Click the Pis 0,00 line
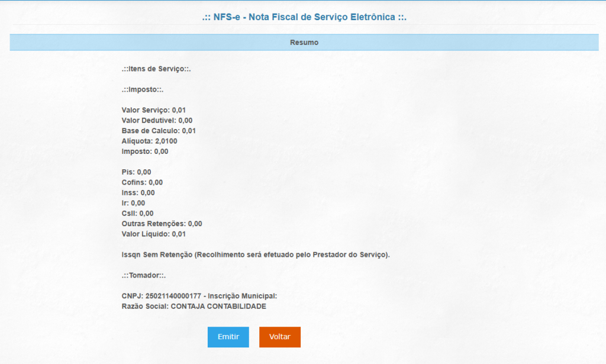This screenshot has height=364, width=606. [136, 172]
